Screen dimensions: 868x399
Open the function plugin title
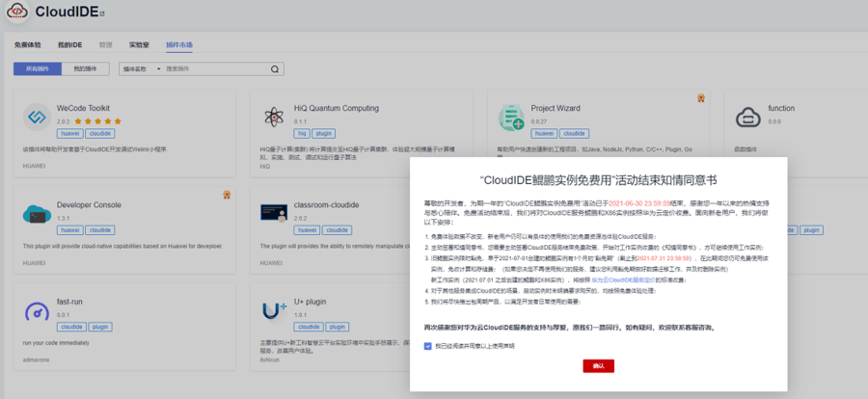pyautogui.click(x=781, y=109)
